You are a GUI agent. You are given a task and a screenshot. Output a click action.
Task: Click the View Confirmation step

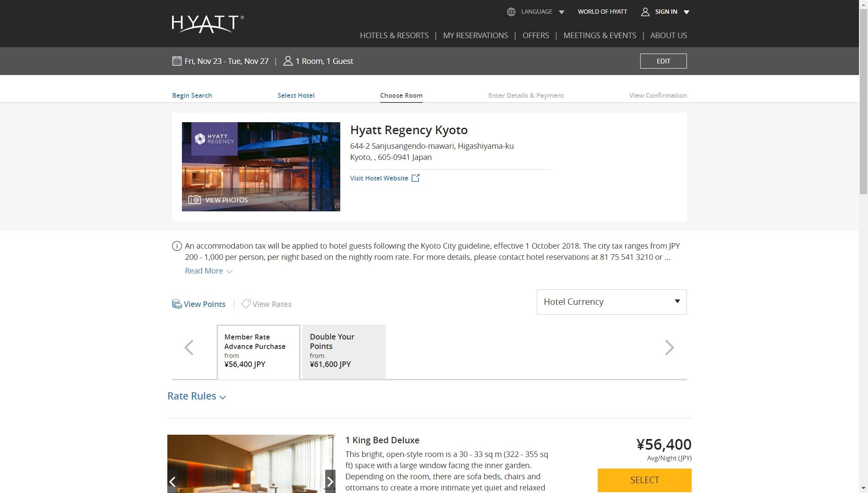(658, 96)
